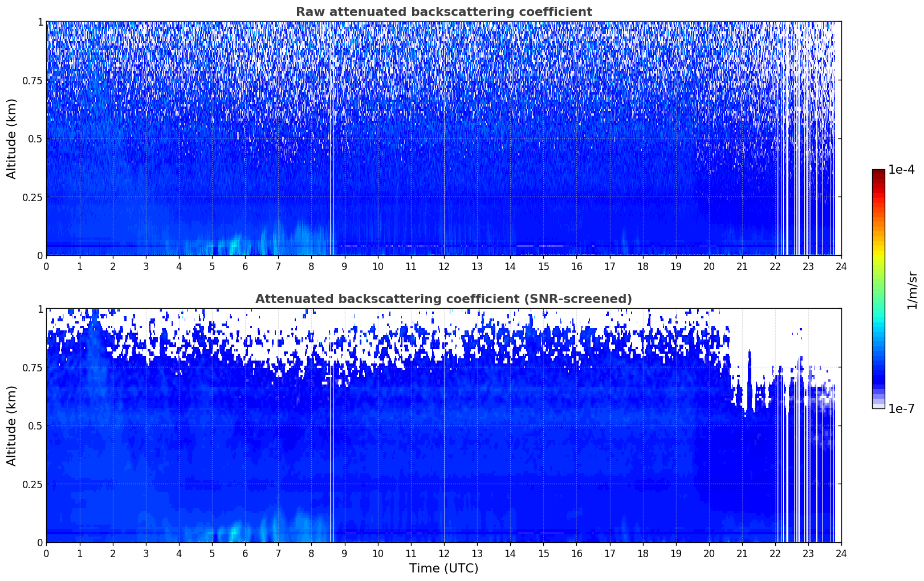Click the 0.5 altitude tick on bottom plot
This screenshot has width=924, height=581.
pyautogui.click(x=35, y=425)
